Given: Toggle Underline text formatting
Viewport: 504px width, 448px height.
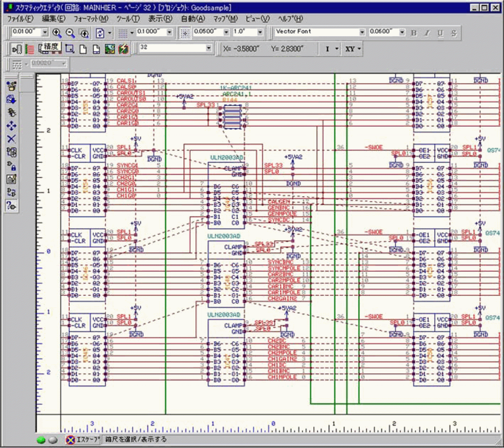Looking at the screenshot, I should coord(440,33).
